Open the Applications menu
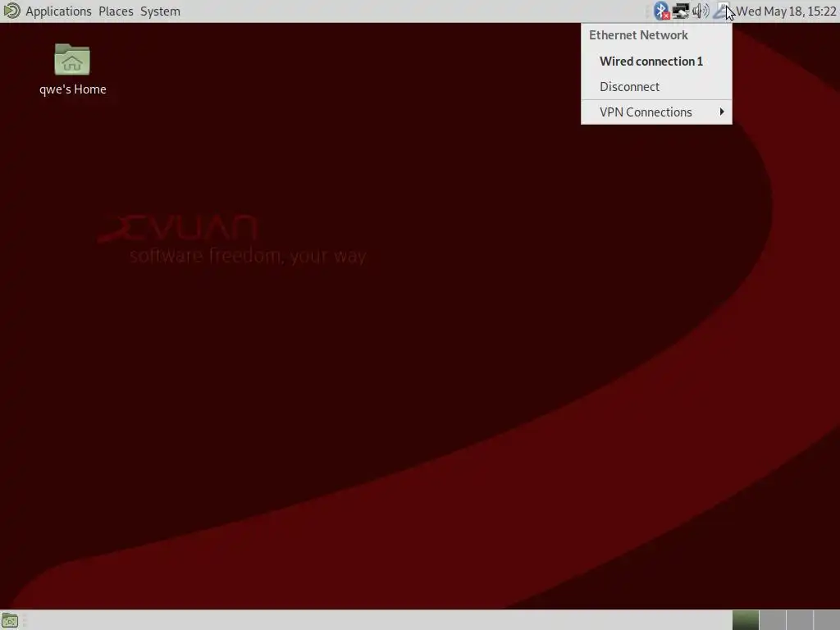This screenshot has height=630, width=840. [x=58, y=11]
